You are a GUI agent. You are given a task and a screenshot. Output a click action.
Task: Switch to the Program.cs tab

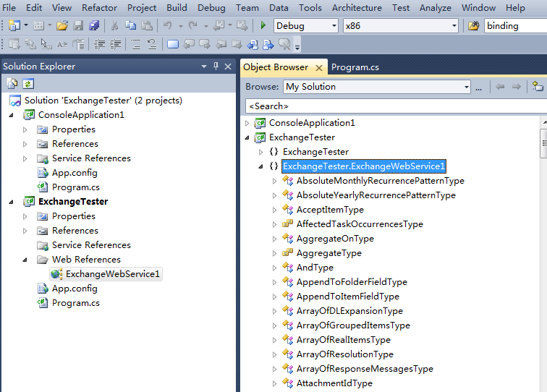pos(355,67)
